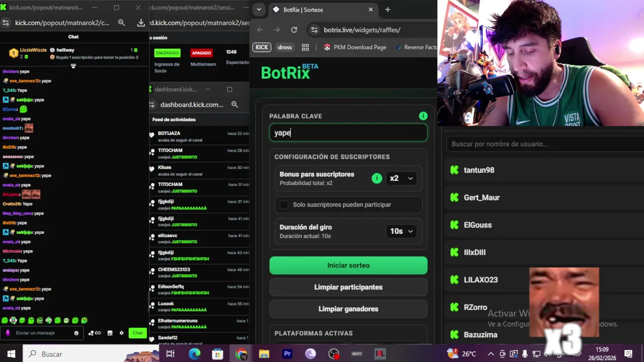This screenshot has height=362, width=644.
Task: Click Limpiar participantes button
Action: tap(348, 287)
